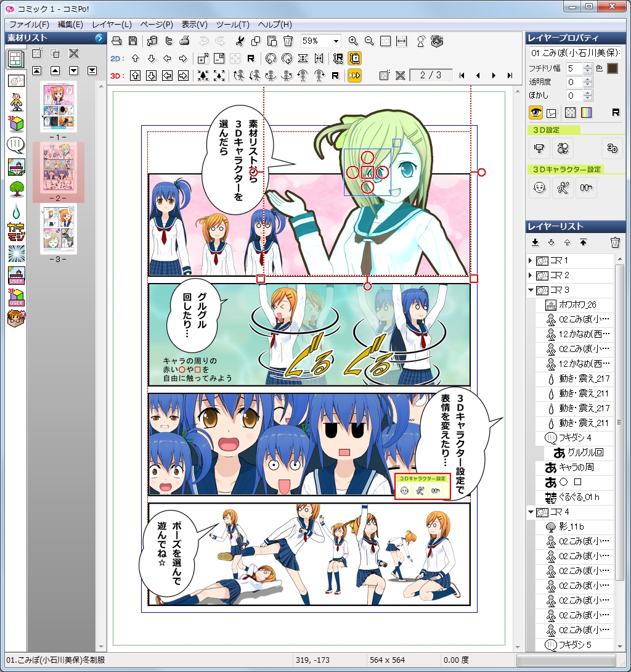Viewport: 631px width, 672px height.
Task: Select the カキモジ lettering icon
Action: 16,232
